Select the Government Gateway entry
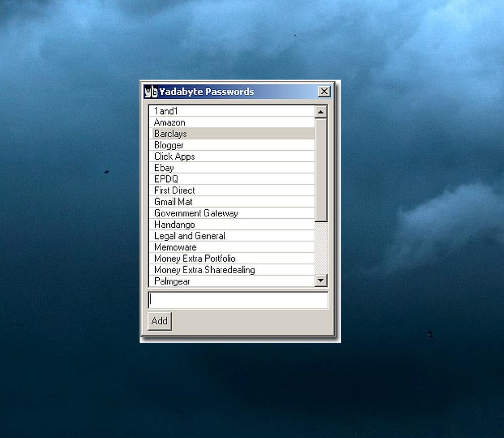Viewport: 504px width, 438px height. pyautogui.click(x=232, y=213)
